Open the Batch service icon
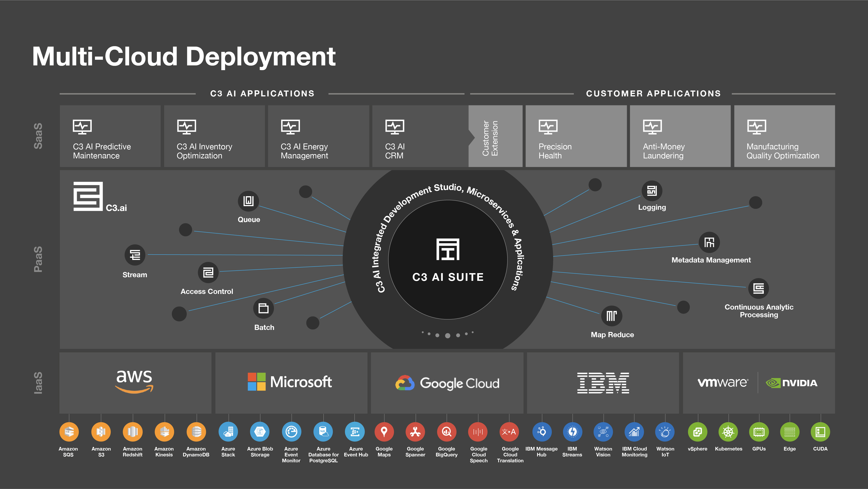The width and height of the screenshot is (868, 489). 263,308
